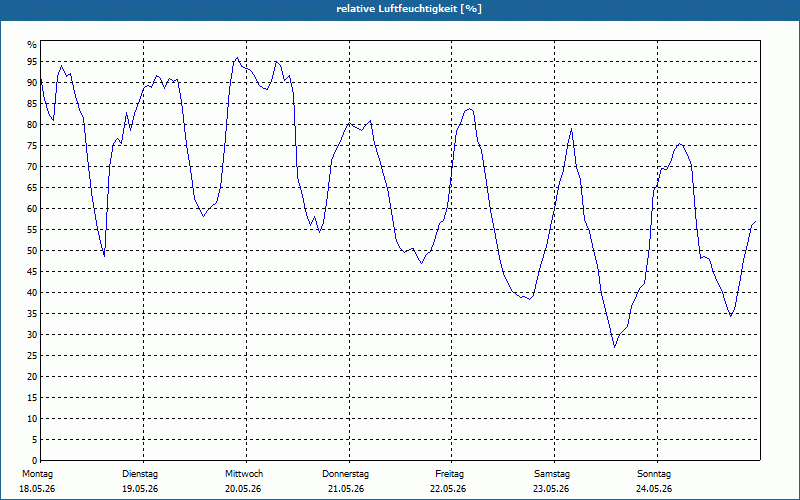The width and height of the screenshot is (800, 500).
Task: Click the chart title 'relative Luftfeuchtigkeit [%]'
Action: point(409,9)
